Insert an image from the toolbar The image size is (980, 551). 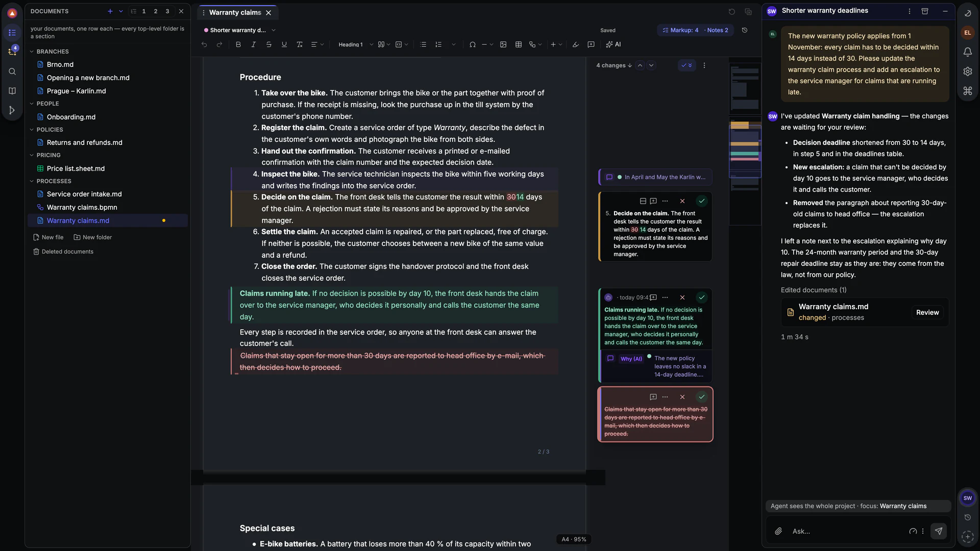[503, 45]
